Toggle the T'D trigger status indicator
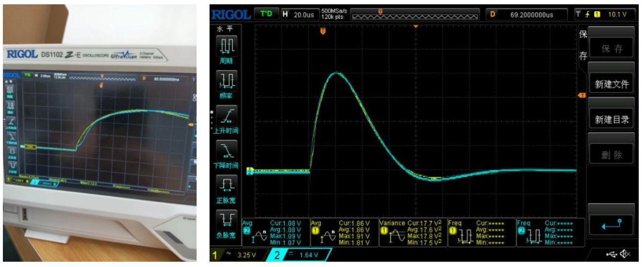 266,14
